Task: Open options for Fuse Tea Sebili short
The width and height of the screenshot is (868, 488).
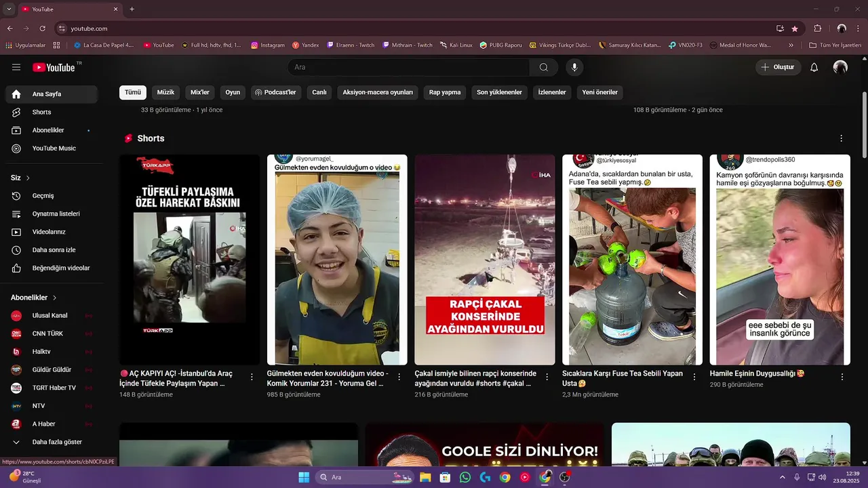Action: (x=694, y=377)
